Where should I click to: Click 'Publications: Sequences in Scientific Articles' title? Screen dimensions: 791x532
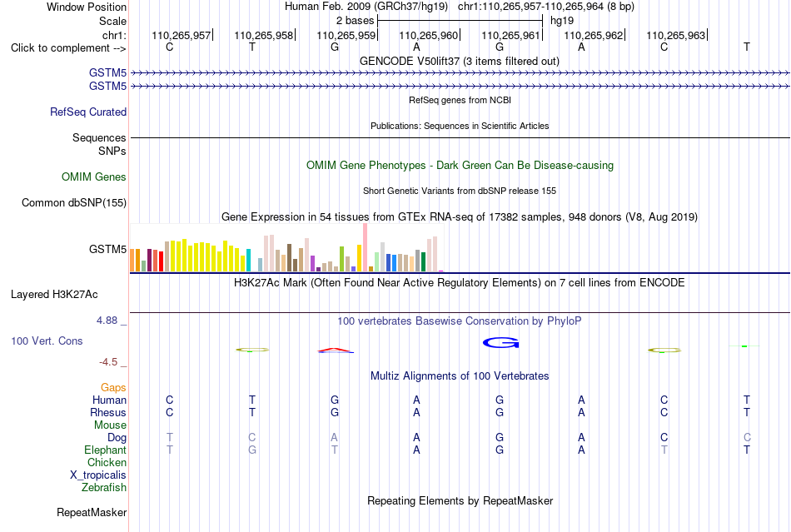460,126
